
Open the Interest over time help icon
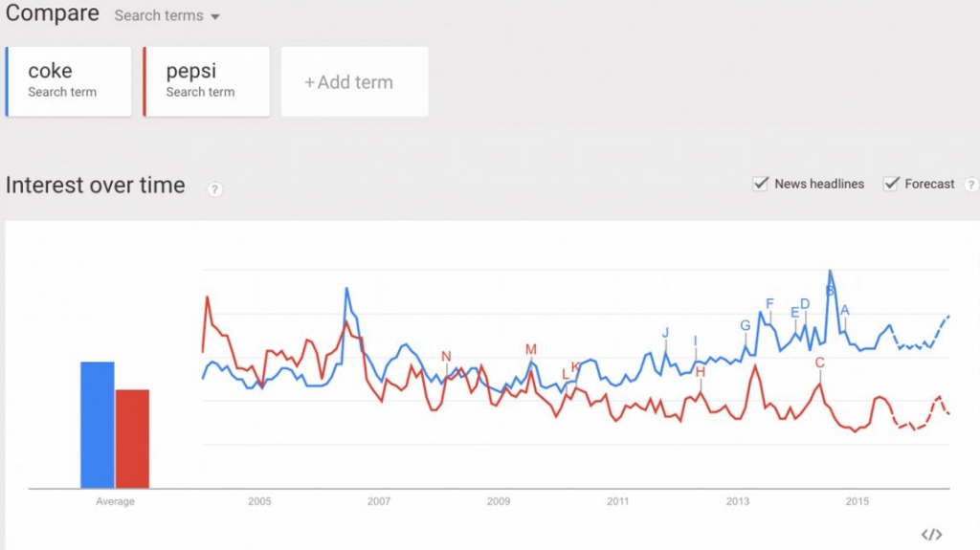click(x=214, y=188)
